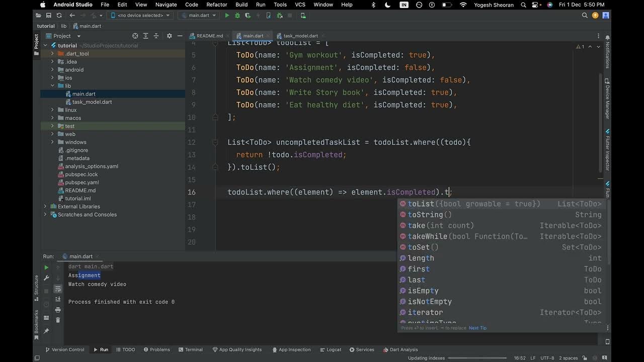Expand the External Libraries node
644x362 pixels.
pyautogui.click(x=45, y=207)
